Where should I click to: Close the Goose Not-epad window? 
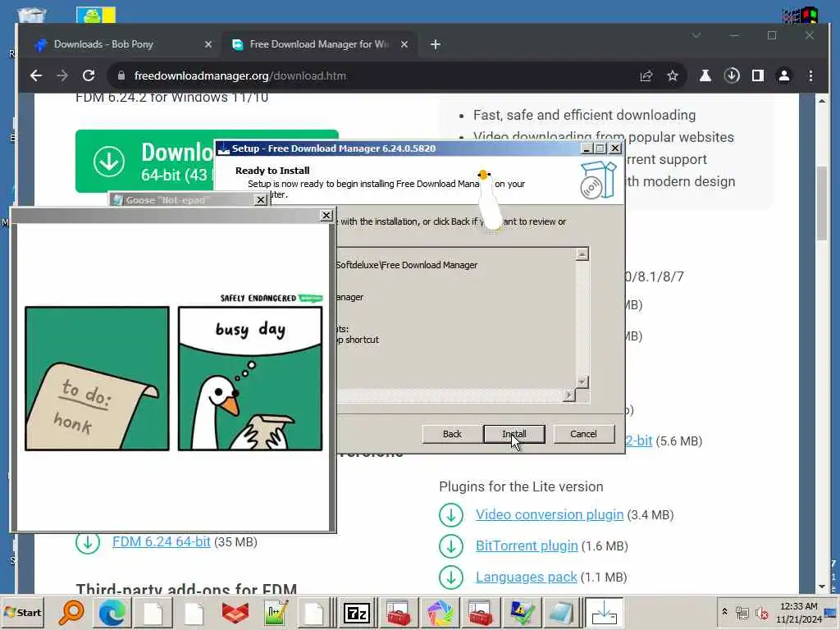260,200
